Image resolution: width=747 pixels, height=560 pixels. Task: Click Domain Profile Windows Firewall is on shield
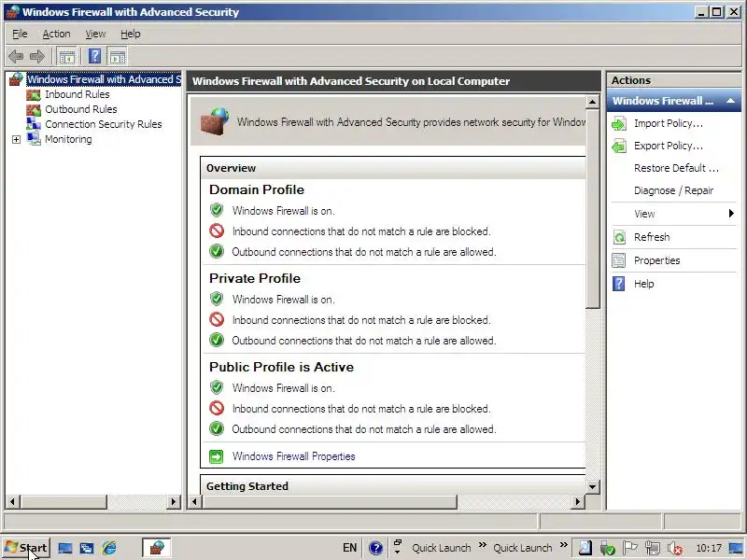(x=217, y=210)
